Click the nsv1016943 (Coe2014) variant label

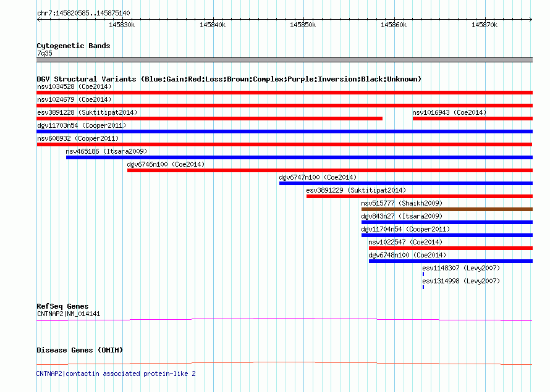pyautogui.click(x=449, y=112)
